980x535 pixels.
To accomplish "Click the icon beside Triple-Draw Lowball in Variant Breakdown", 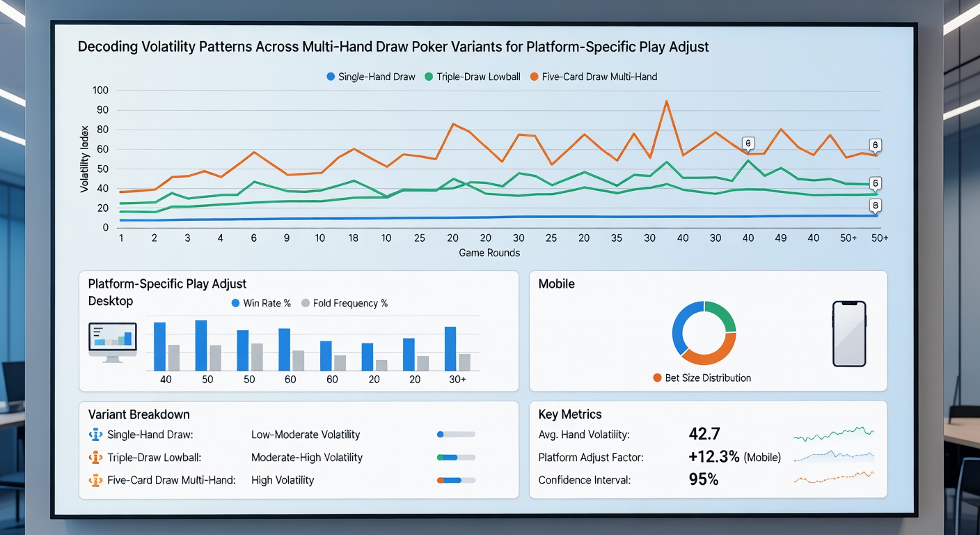I will [96, 458].
